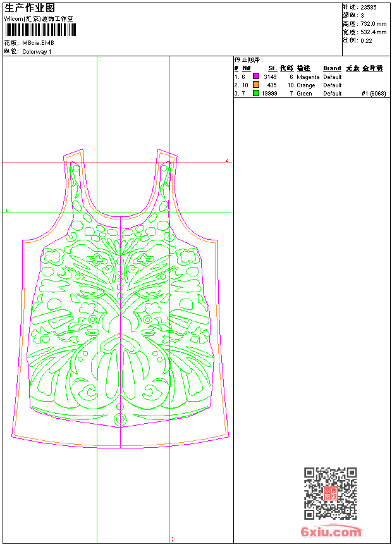This screenshot has height=544, width=392.
Task: Click the magenta color swatch in stop sequence
Action: 256,77
